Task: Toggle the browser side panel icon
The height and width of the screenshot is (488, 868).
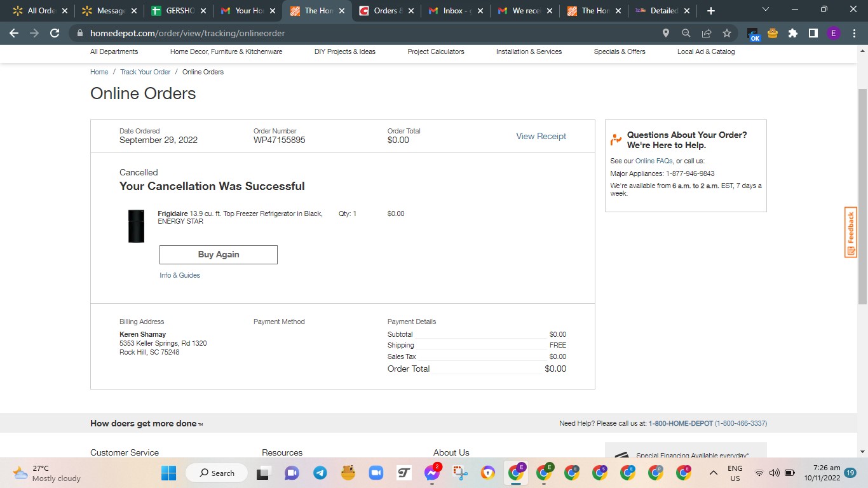Action: (813, 33)
